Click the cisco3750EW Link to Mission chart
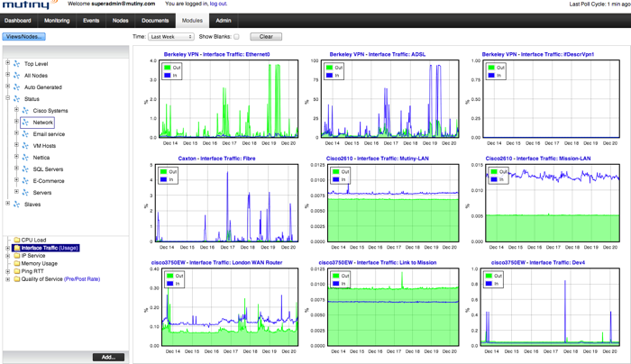 tap(393, 307)
